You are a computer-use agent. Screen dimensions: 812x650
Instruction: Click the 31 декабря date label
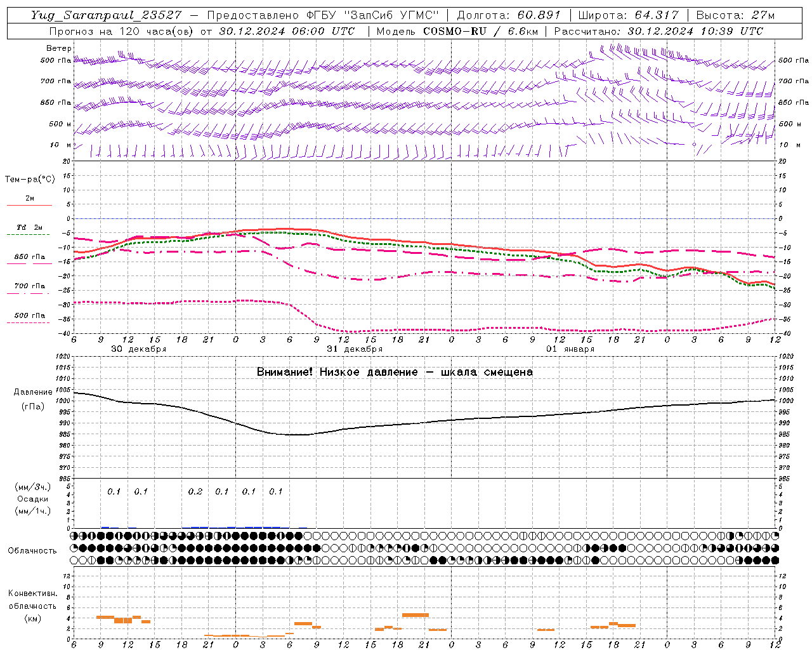355,349
